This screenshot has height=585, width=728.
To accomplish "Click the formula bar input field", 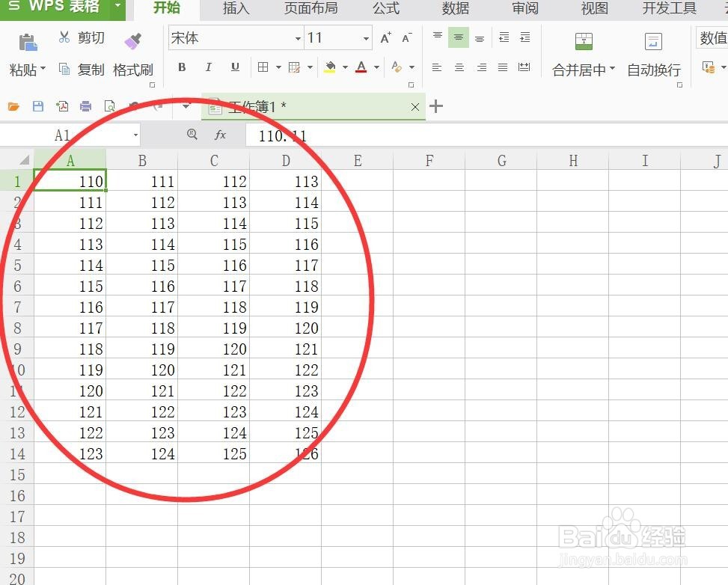I will (486, 135).
